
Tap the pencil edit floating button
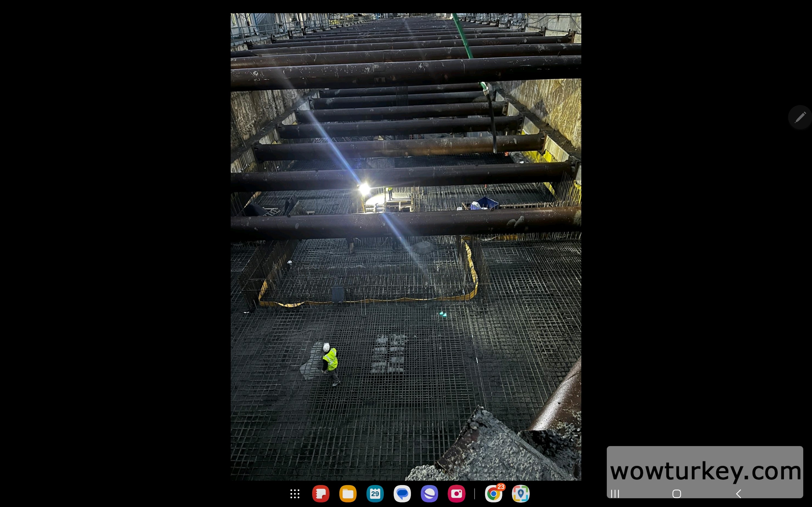pos(800,117)
